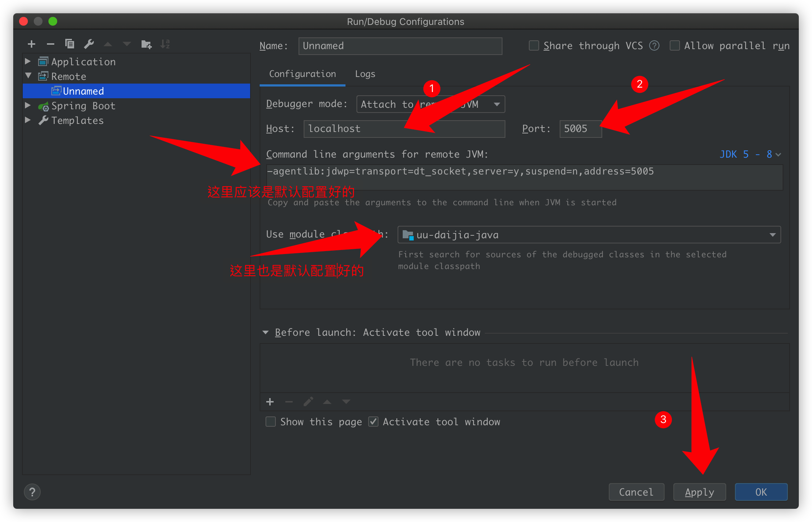Open dialog help question mark button
The height and width of the screenshot is (522, 812).
[x=32, y=492]
